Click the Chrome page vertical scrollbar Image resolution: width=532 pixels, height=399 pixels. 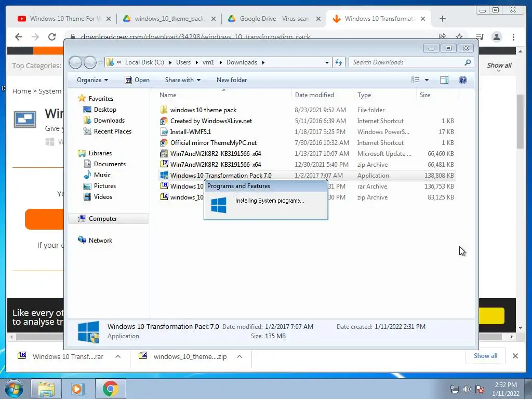point(520,122)
